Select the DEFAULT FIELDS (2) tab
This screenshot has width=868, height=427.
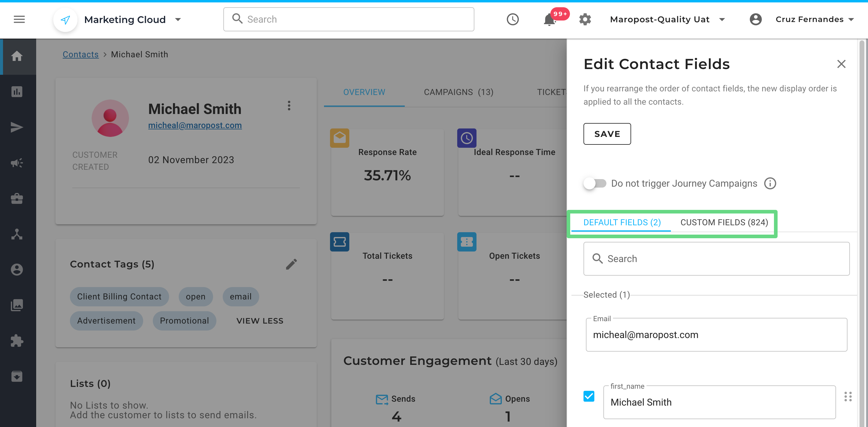pyautogui.click(x=622, y=223)
